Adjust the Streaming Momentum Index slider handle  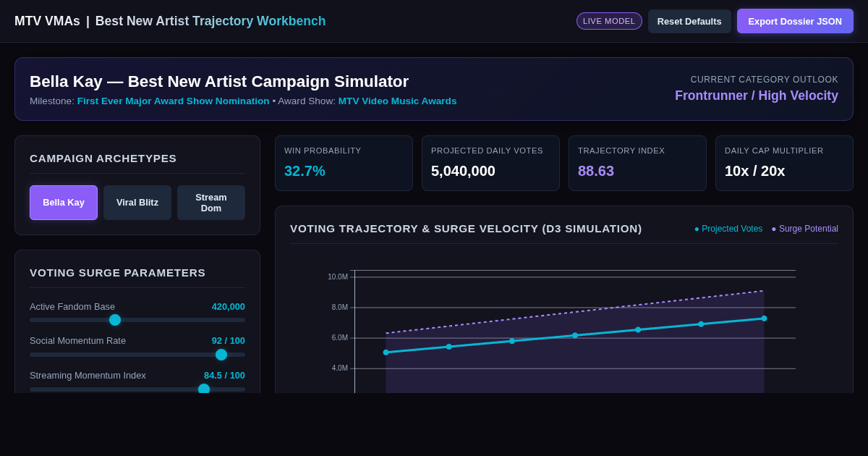[204, 389]
